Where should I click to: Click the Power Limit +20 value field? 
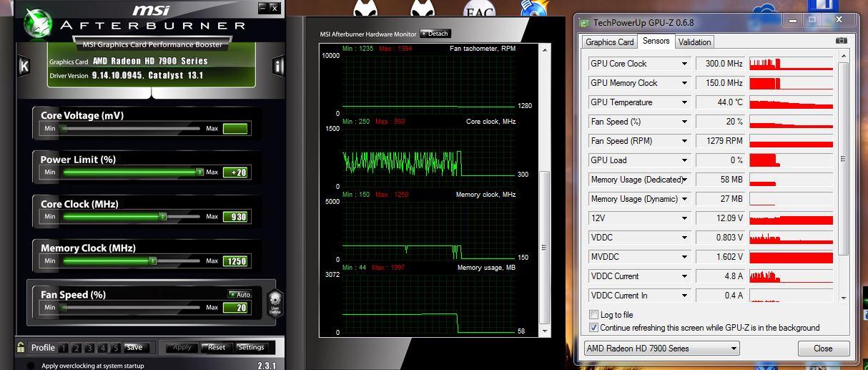(235, 172)
